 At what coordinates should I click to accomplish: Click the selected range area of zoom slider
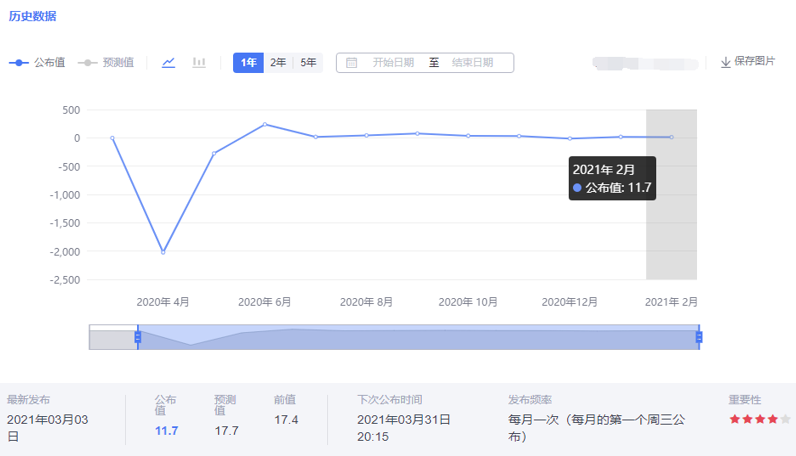tap(418, 337)
